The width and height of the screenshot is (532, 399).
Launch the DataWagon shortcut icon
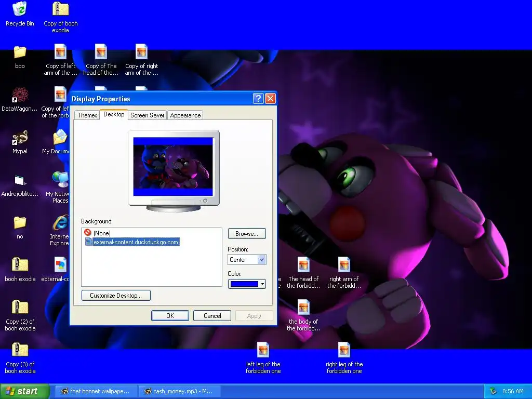(x=20, y=95)
